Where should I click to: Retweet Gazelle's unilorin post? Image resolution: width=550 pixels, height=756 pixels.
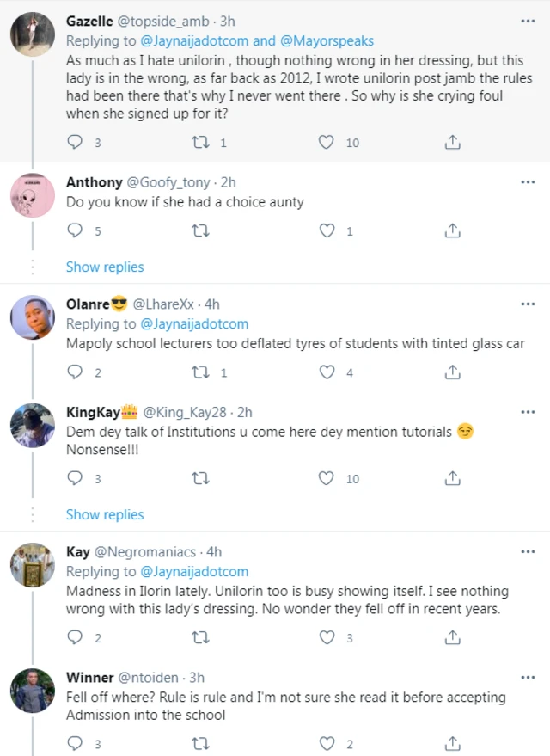pos(200,142)
